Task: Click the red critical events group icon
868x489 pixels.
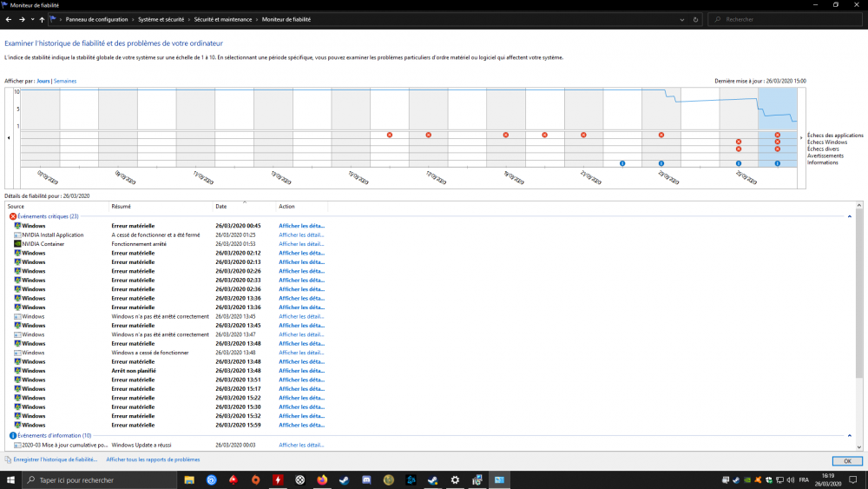Action: coord(13,216)
